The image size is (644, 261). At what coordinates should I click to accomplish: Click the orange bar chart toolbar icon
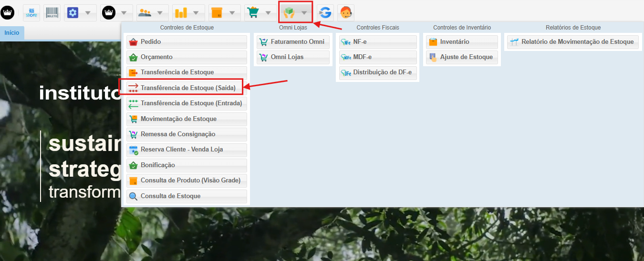tap(181, 12)
